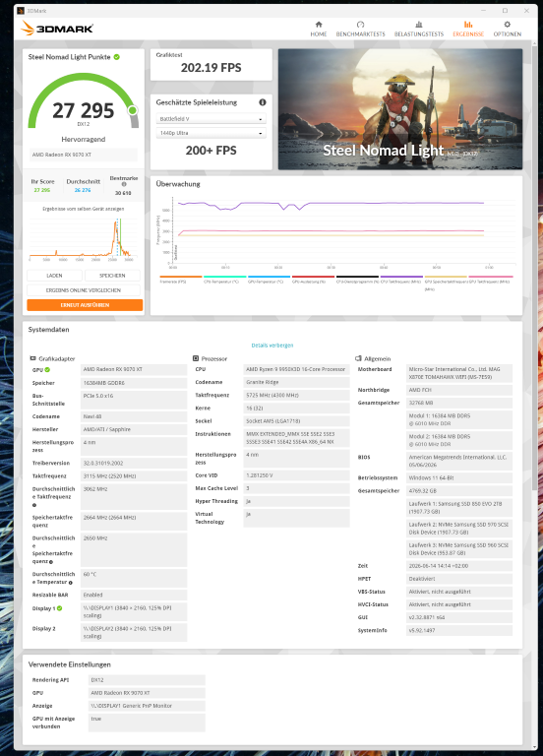This screenshot has width=543, height=756.
Task: Click the orange ERNEUT AUSFÜHREN button
Action: tap(85, 305)
